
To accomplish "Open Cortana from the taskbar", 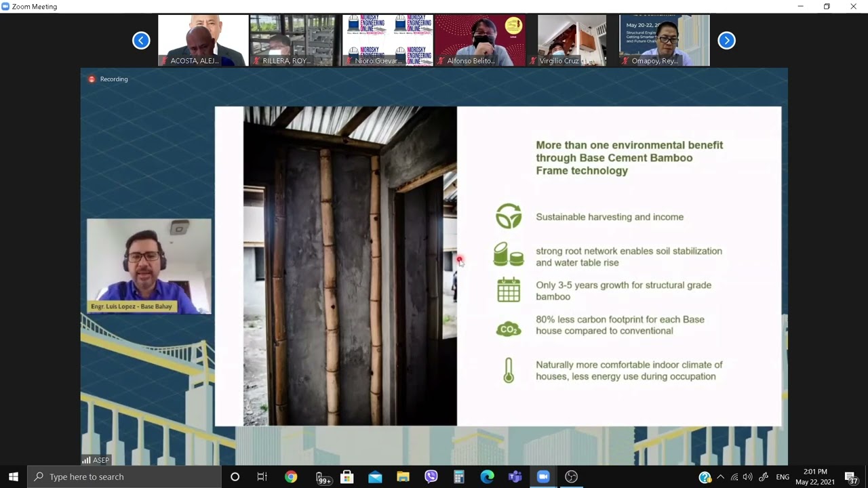I will (x=235, y=476).
